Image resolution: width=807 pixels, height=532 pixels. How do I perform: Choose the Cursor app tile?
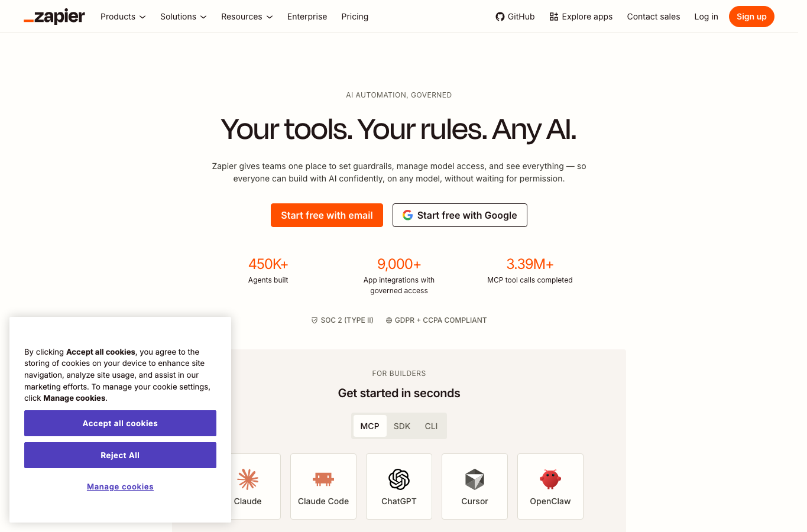pyautogui.click(x=475, y=486)
